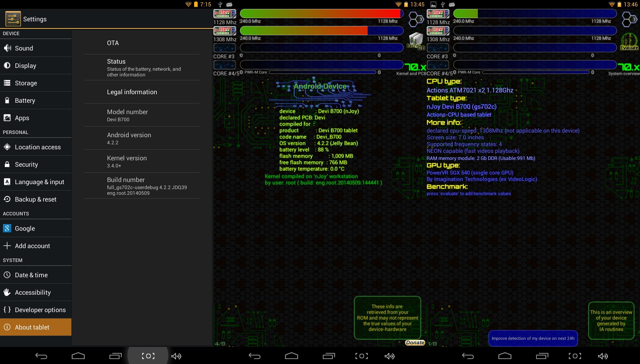
Task: Open Security settings
Action: click(36, 164)
